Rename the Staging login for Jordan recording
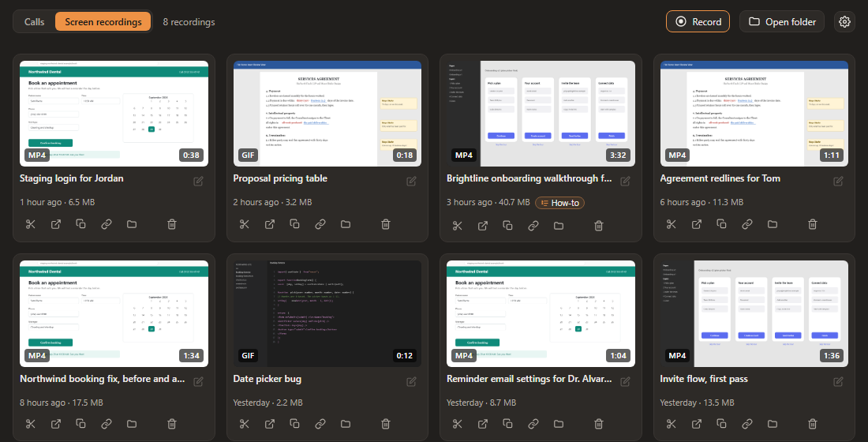868x442 pixels. [198, 181]
